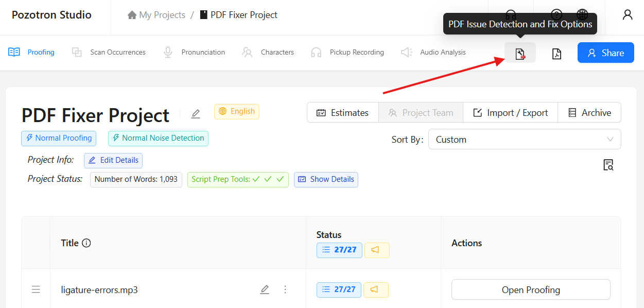Image resolution: width=644 pixels, height=308 pixels.
Task: Click the plain PDF export icon
Action: 556,53
